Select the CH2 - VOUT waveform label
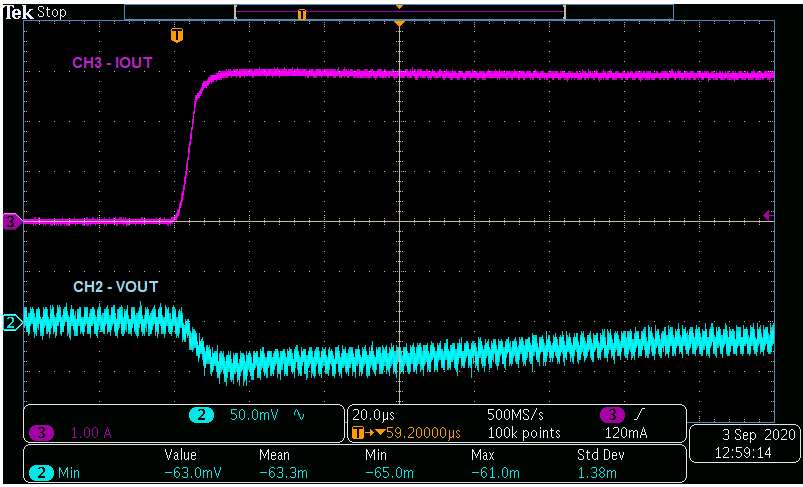Viewport: 803px width, 487px height. click(115, 287)
